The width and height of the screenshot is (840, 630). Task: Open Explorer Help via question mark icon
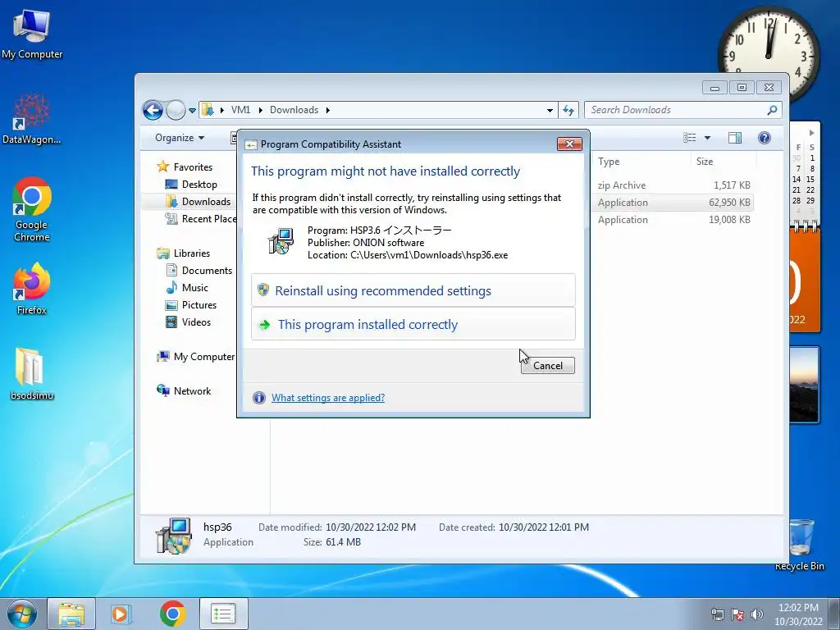click(x=765, y=138)
